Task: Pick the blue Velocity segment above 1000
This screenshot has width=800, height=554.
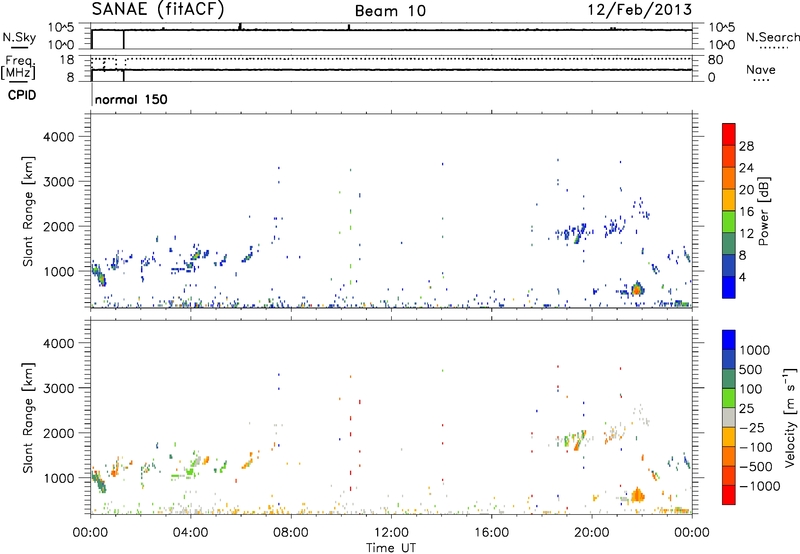Action: click(729, 340)
